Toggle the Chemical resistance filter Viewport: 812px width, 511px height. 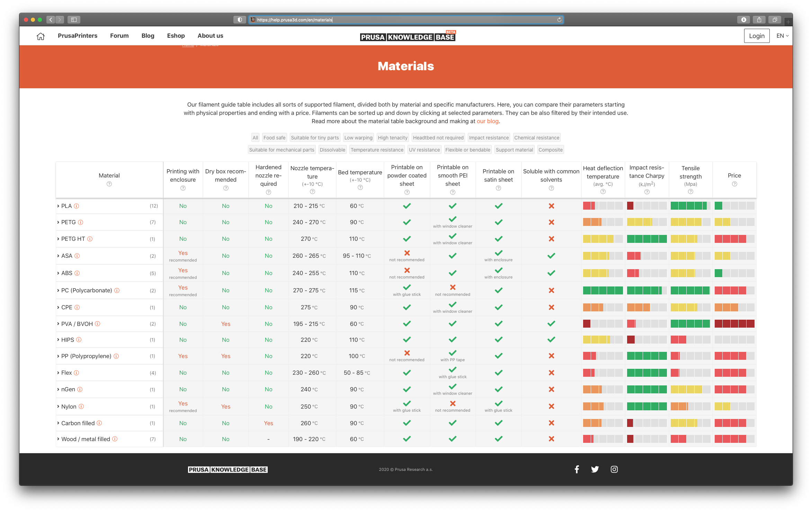(x=537, y=138)
